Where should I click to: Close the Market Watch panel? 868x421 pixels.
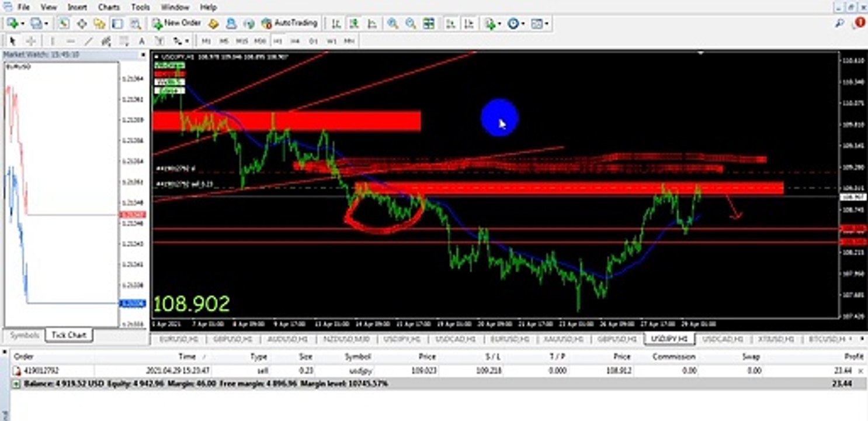pyautogui.click(x=143, y=55)
